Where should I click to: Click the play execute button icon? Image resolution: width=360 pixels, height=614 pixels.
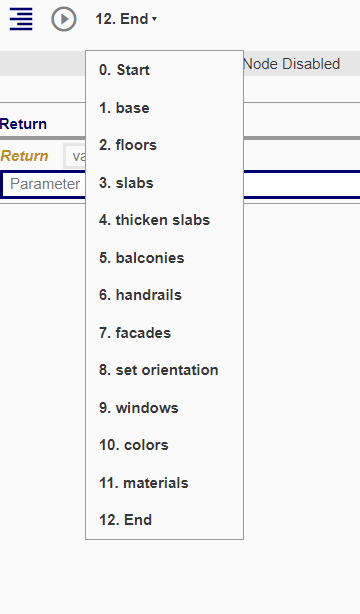63,19
